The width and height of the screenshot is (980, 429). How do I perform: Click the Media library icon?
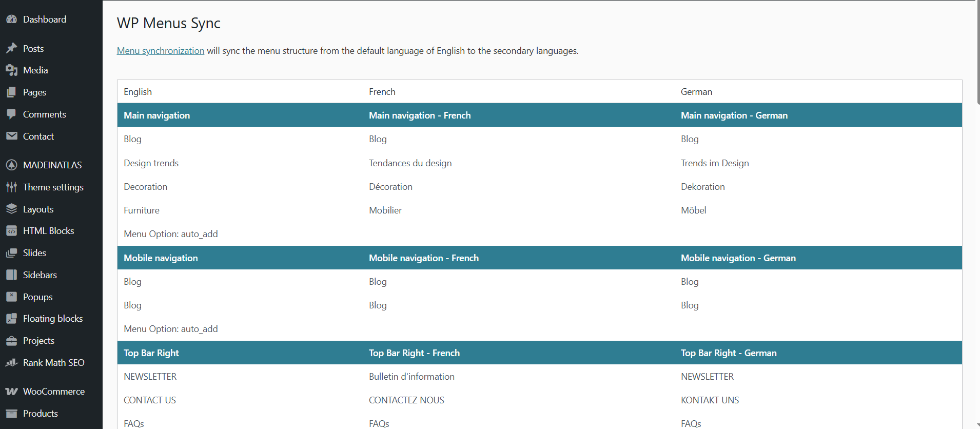coord(11,70)
